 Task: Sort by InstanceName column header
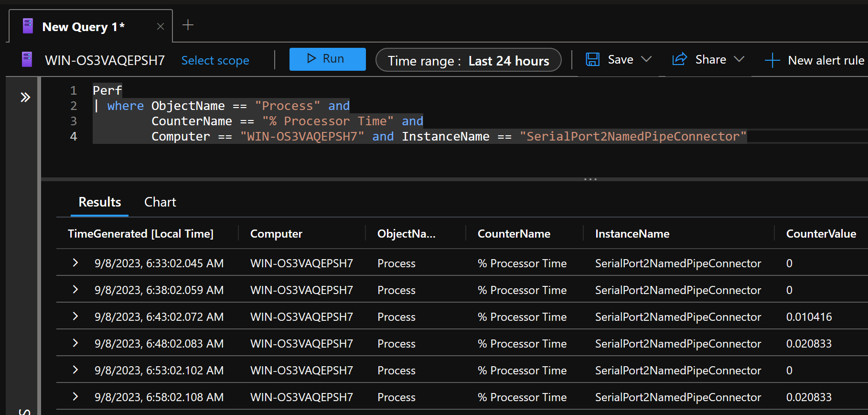point(632,234)
